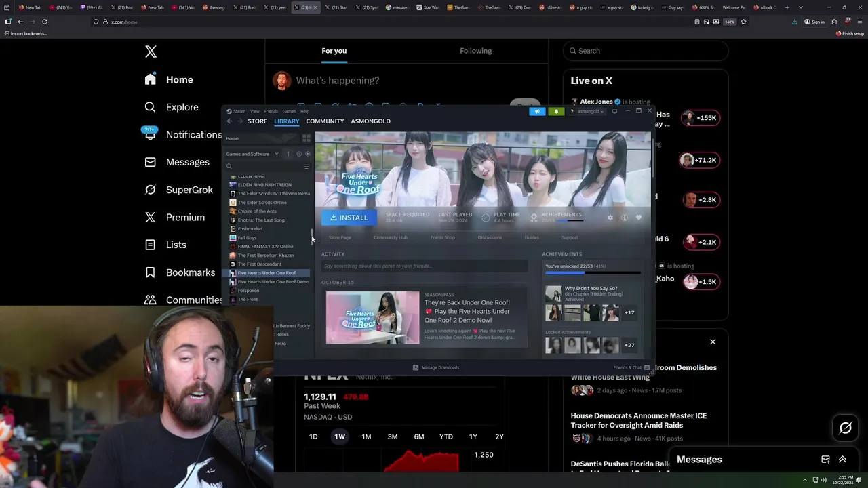The height and width of the screenshot is (488, 868).
Task: Click achievements progress bar 22/53
Action: point(593,273)
